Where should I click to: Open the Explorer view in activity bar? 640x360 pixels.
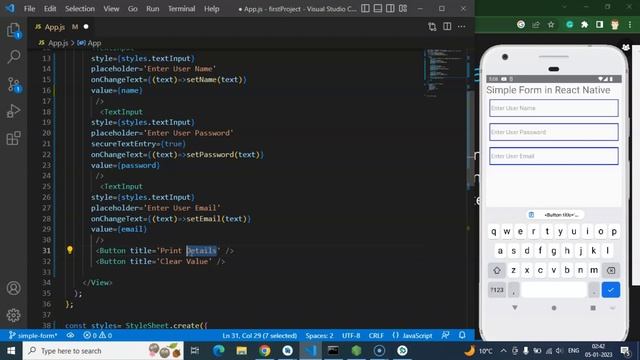[13, 31]
